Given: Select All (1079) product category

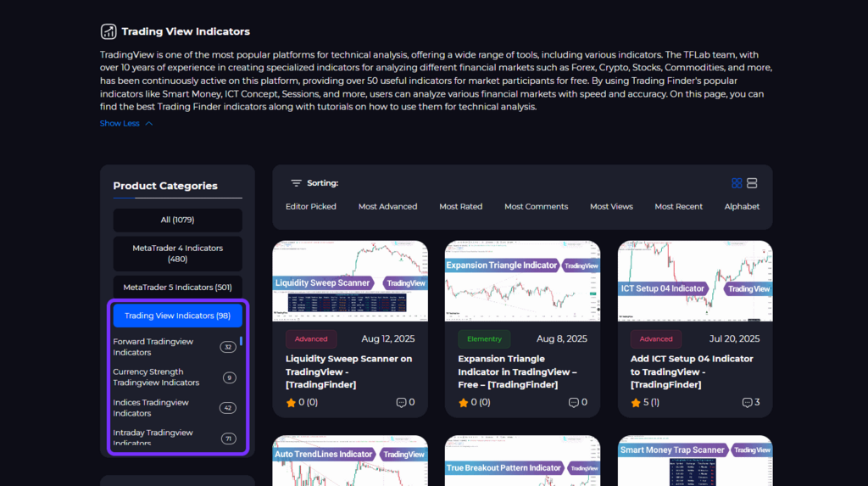Looking at the screenshot, I should click(x=177, y=220).
